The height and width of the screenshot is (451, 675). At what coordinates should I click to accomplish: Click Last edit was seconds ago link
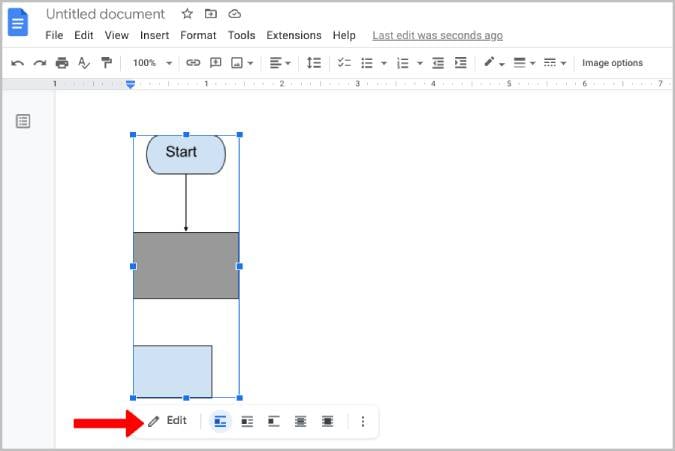437,35
